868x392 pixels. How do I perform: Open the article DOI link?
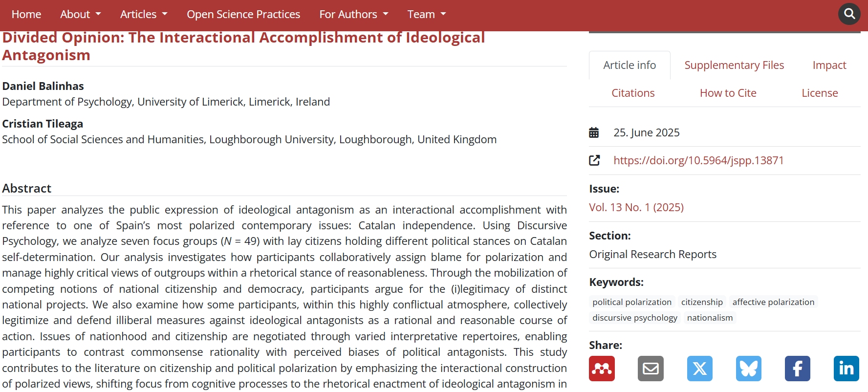click(698, 160)
